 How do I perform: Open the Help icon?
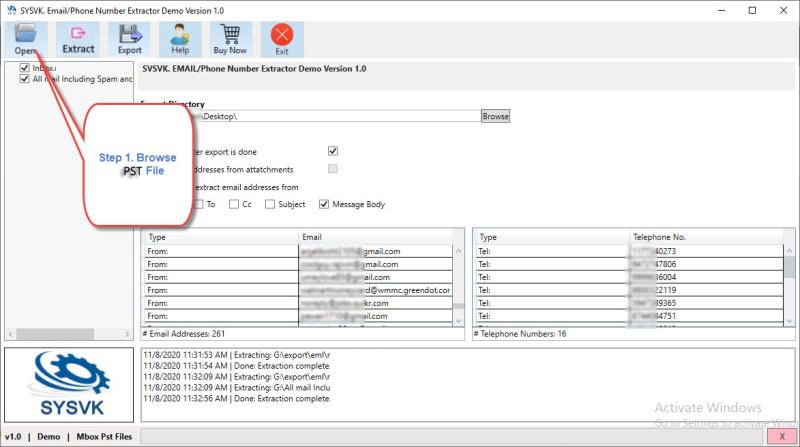(180, 39)
